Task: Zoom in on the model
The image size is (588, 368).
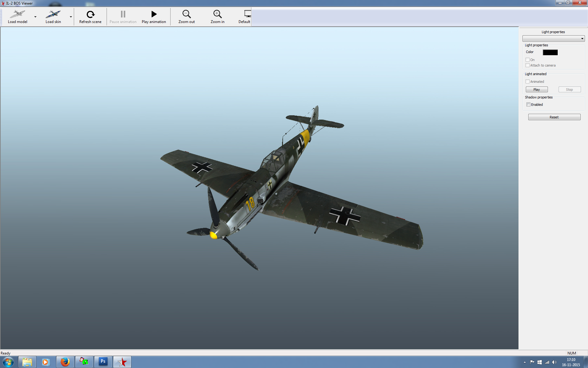Action: pyautogui.click(x=217, y=17)
